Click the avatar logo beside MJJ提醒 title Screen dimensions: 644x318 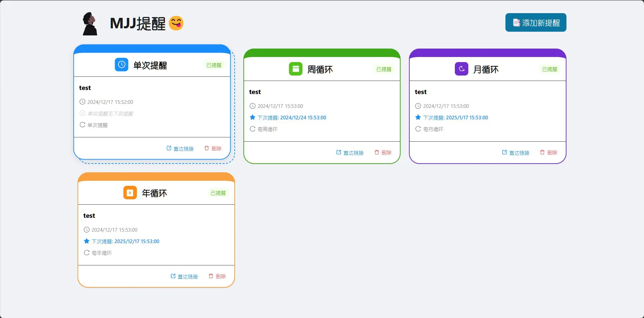pyautogui.click(x=90, y=24)
